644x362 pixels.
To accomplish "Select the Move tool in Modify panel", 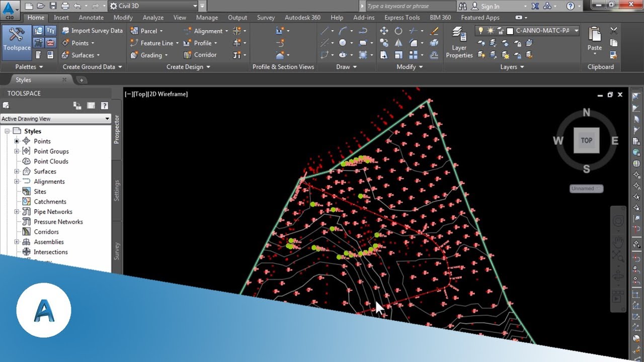I will [384, 31].
